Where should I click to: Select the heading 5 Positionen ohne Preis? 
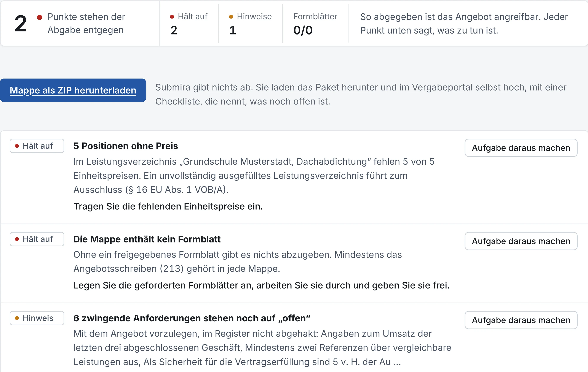coord(126,146)
